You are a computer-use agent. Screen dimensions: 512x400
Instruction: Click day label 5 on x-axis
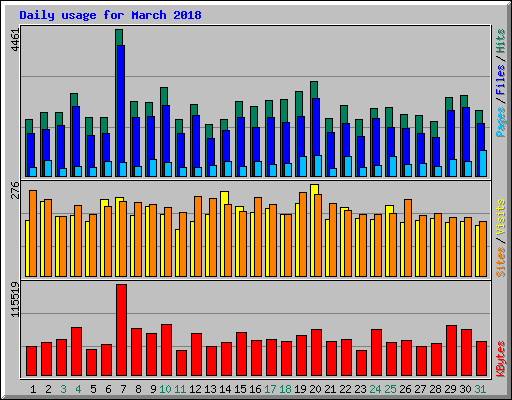(93, 389)
